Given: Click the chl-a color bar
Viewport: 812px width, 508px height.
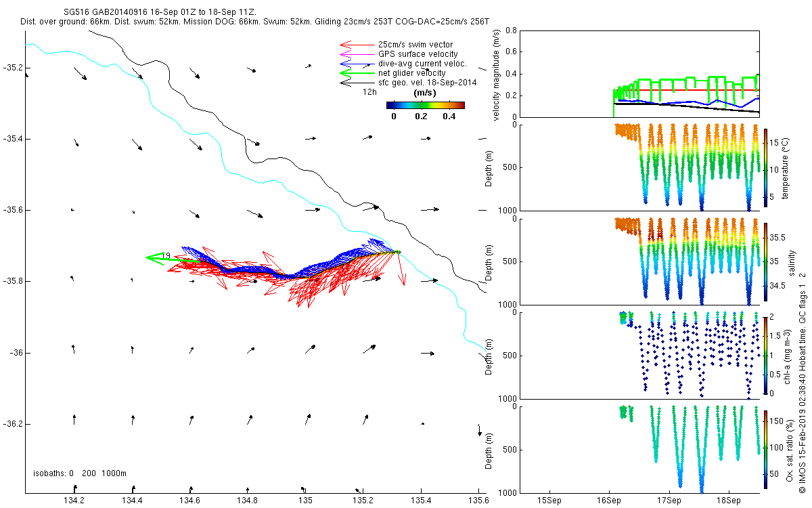Looking at the screenshot, I should click(765, 355).
